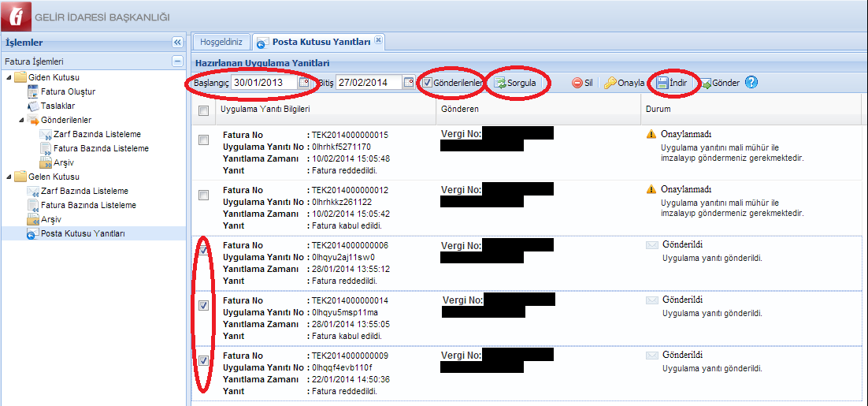Toggle the Gönderilenler checkbox
The width and height of the screenshot is (868, 406).
pos(428,83)
